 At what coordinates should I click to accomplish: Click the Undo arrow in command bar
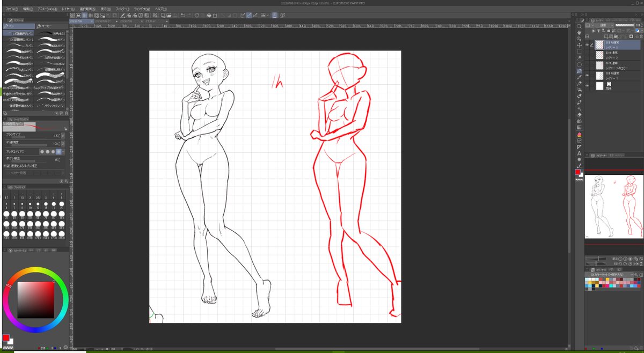(183, 16)
